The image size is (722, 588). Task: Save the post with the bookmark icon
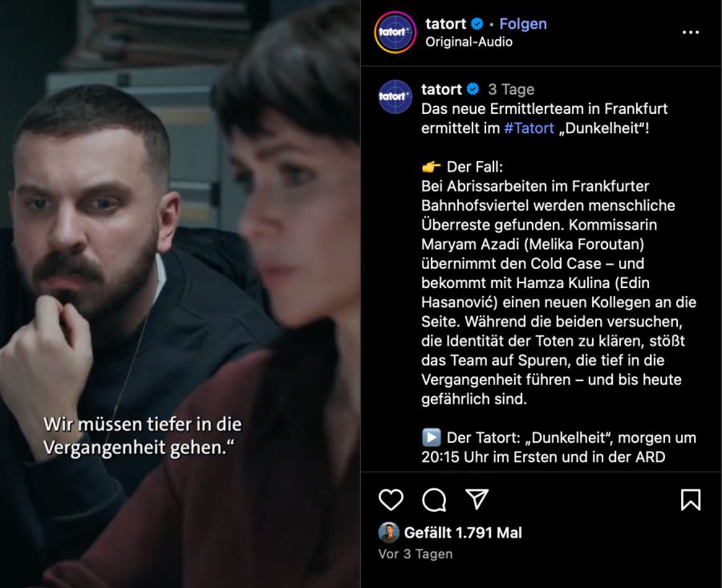[691, 500]
